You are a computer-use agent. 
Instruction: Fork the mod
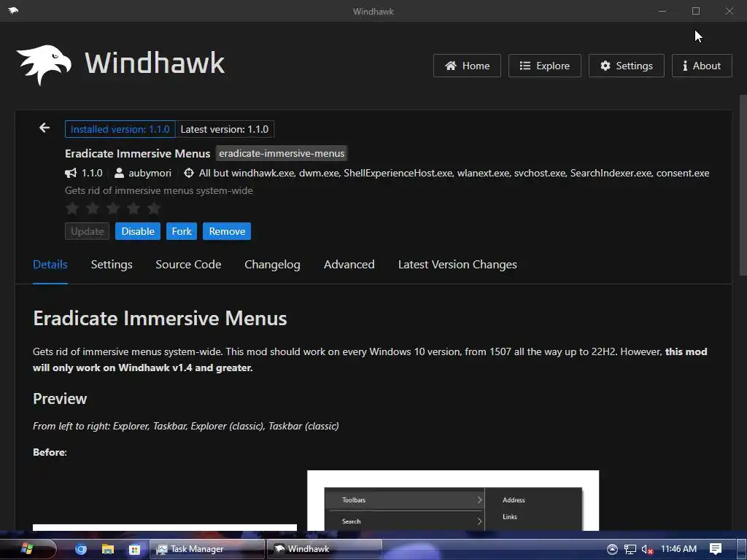coord(182,231)
